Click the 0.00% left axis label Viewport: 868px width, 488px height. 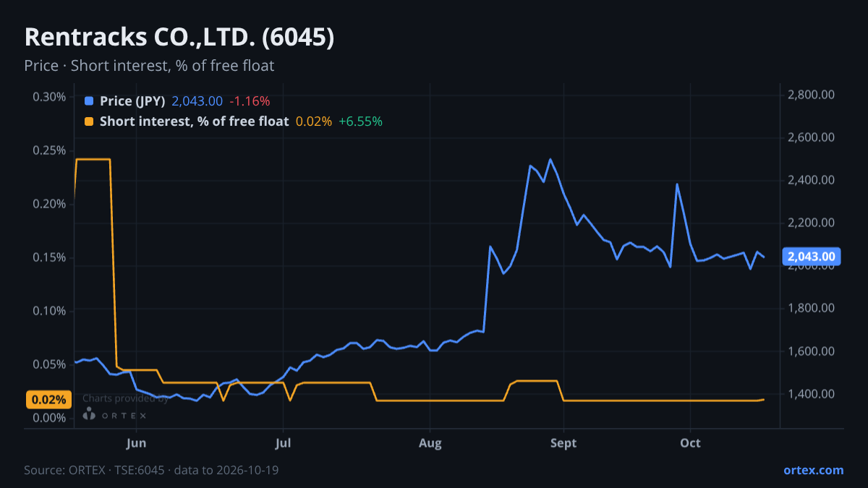coord(49,418)
